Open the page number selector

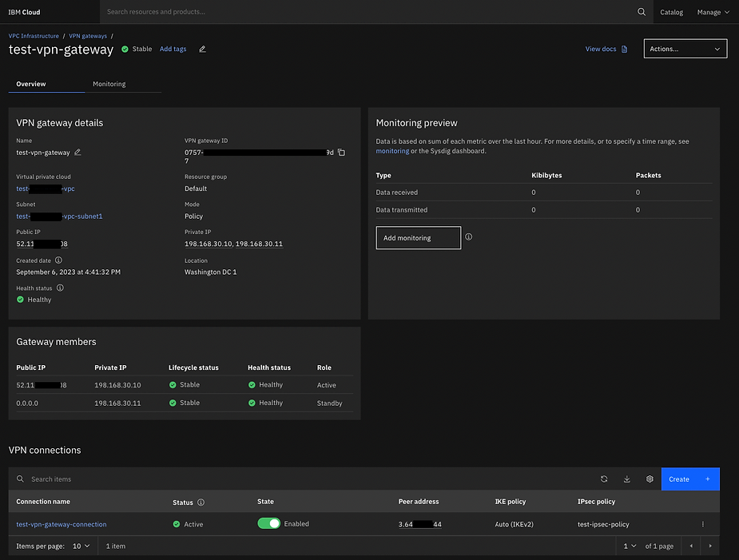pyautogui.click(x=630, y=546)
